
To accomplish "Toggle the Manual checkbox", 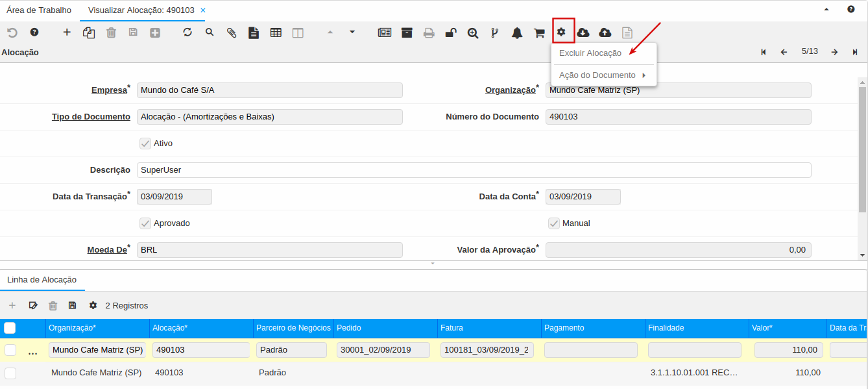I will [x=554, y=223].
